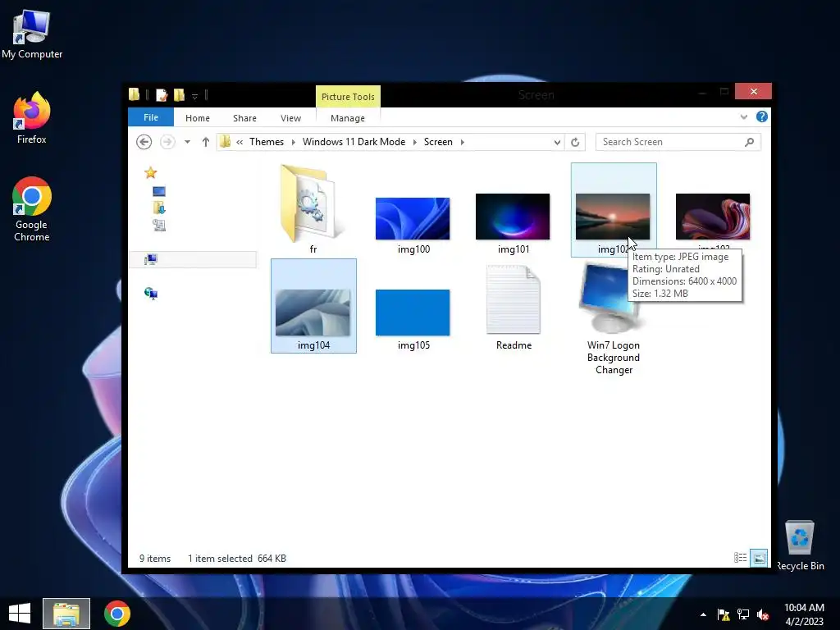Select the Network icon in navigation pane

(151, 293)
